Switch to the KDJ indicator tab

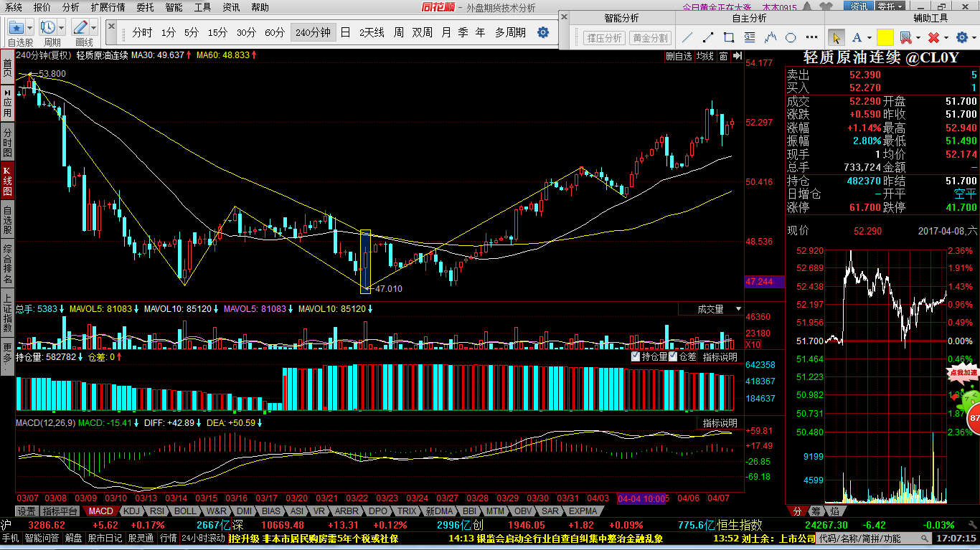[131, 511]
